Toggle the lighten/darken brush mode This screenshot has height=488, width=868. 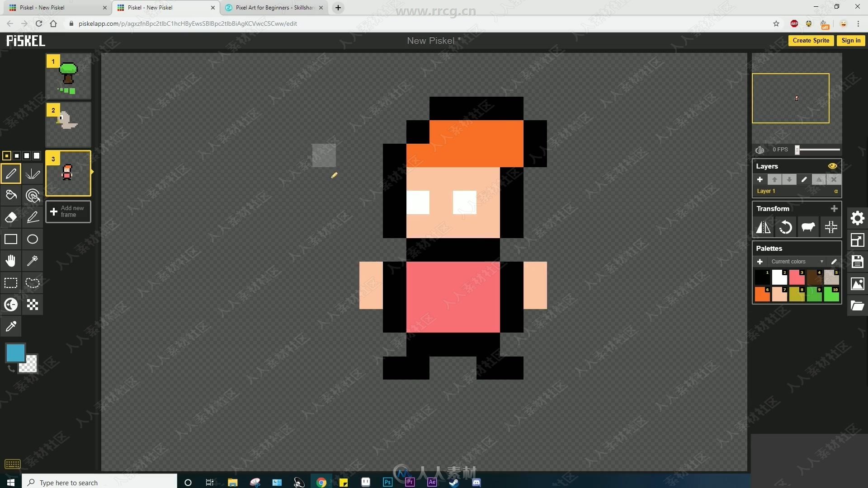tap(11, 304)
